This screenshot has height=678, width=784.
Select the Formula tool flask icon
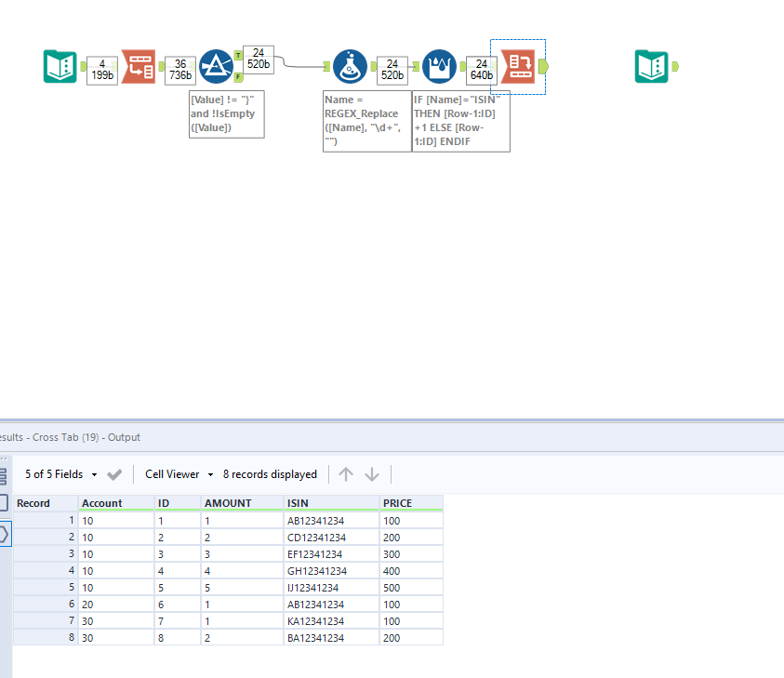click(350, 66)
